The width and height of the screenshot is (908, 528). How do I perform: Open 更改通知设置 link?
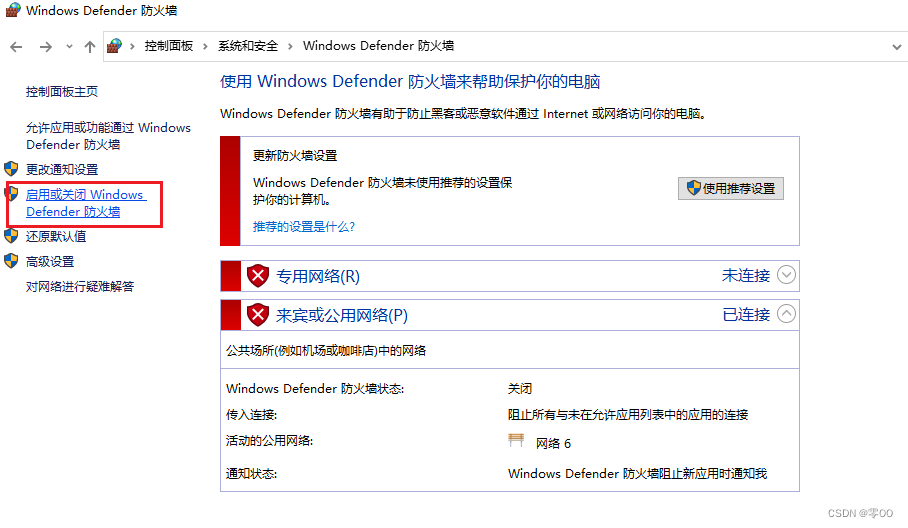pyautogui.click(x=62, y=170)
